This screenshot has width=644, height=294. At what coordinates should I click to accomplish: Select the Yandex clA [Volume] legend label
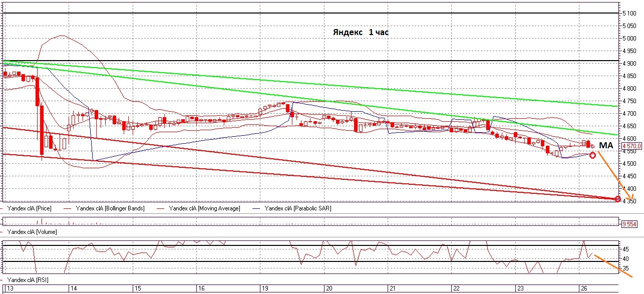click(32, 232)
